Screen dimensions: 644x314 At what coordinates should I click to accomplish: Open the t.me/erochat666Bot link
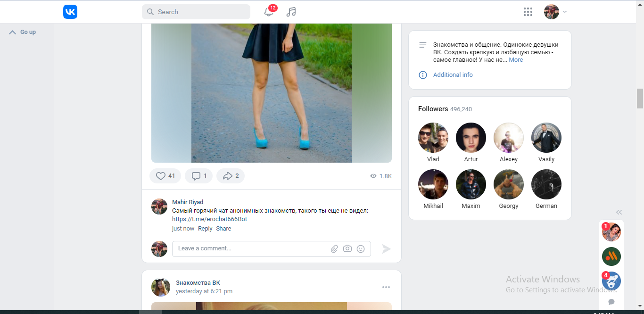click(209, 219)
